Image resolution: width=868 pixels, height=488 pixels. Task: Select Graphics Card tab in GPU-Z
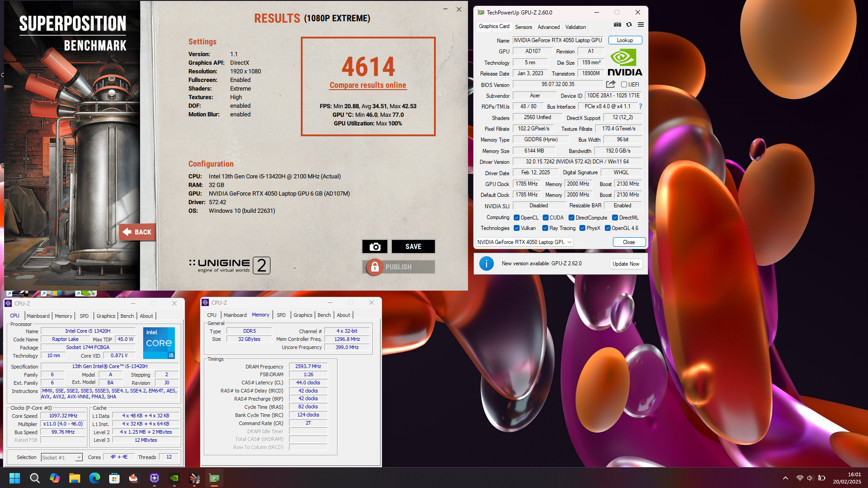coord(494,26)
